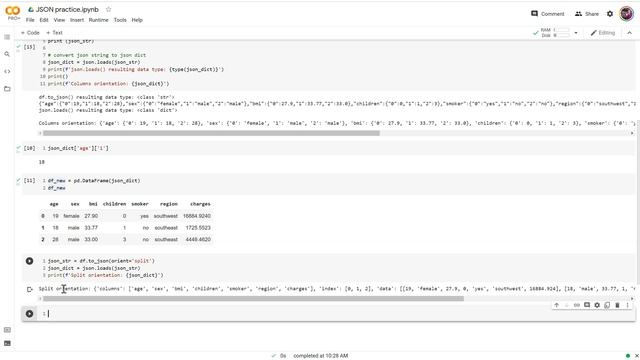Click the output value 18
Image resolution: width=640 pixels, height=360 pixels.
pyautogui.click(x=42, y=162)
